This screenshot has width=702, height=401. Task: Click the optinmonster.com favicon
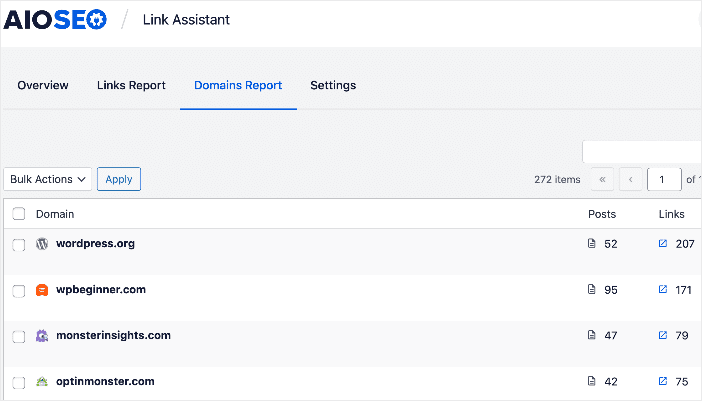(42, 382)
